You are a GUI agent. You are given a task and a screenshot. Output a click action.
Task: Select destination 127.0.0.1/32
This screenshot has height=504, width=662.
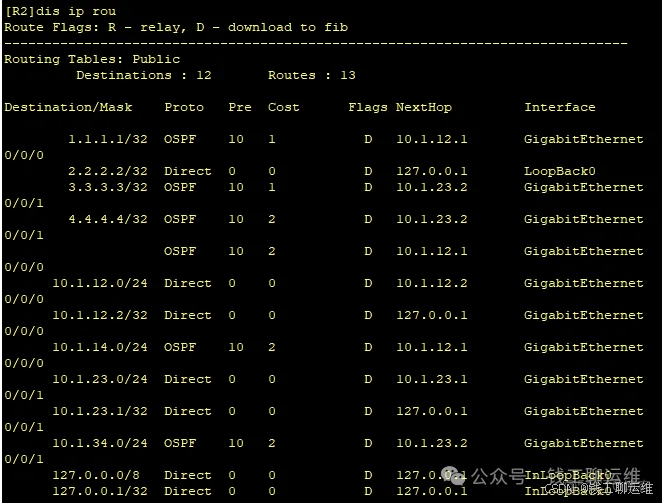(x=100, y=491)
